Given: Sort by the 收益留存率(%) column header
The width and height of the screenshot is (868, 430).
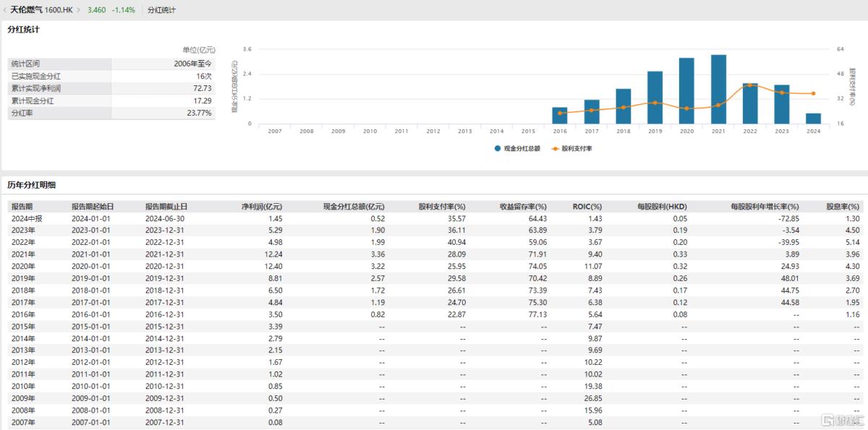Looking at the screenshot, I should [523, 206].
